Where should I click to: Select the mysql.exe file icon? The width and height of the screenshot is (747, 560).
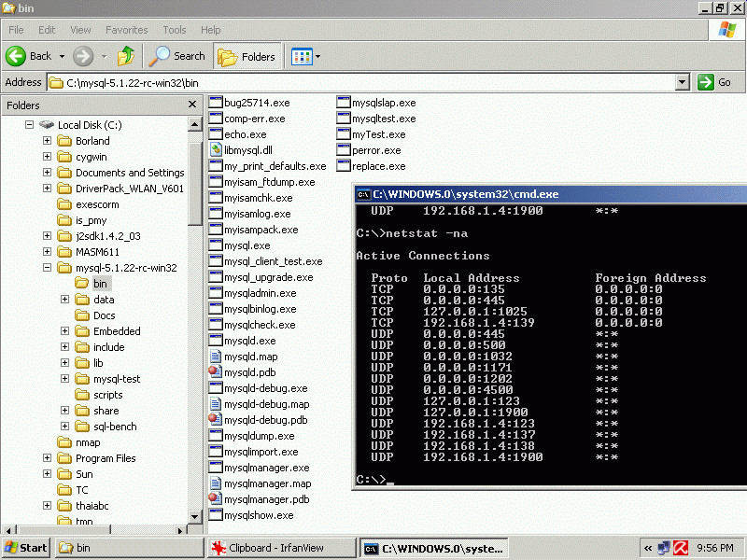pos(216,245)
